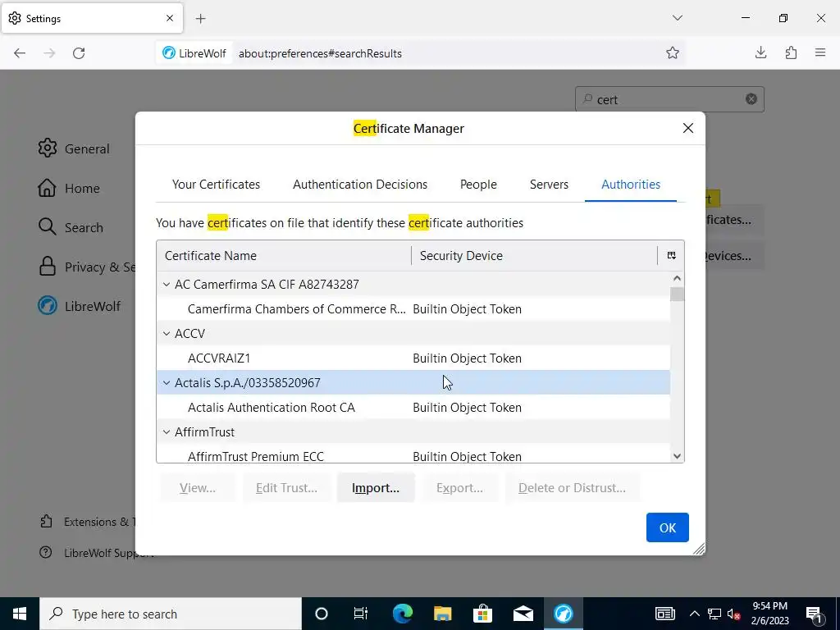Sort by Security Device column header

(x=534, y=256)
